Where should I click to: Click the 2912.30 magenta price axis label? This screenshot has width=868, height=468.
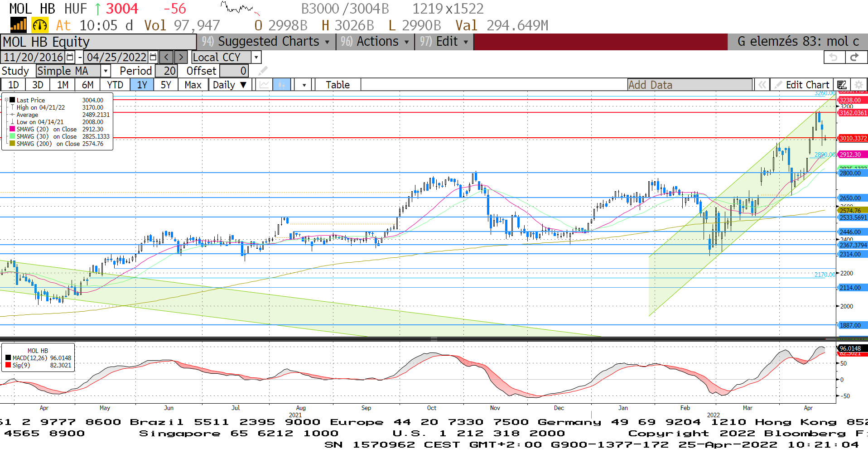click(853, 154)
